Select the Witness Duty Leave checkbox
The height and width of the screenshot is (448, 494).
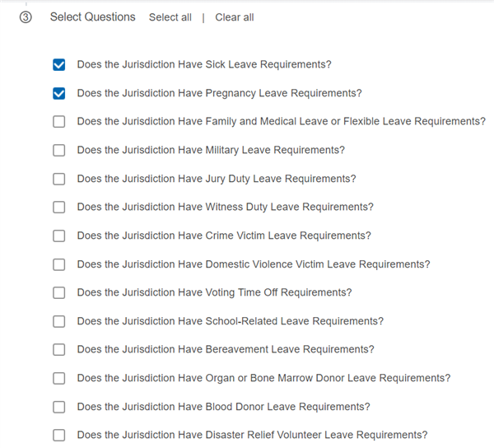[x=59, y=208]
